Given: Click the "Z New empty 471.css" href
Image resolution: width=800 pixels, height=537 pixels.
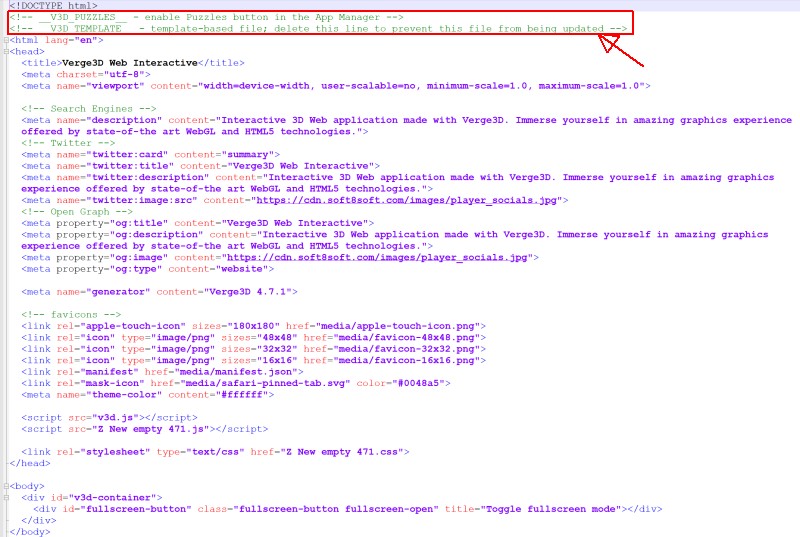Looking at the screenshot, I should click(342, 452).
